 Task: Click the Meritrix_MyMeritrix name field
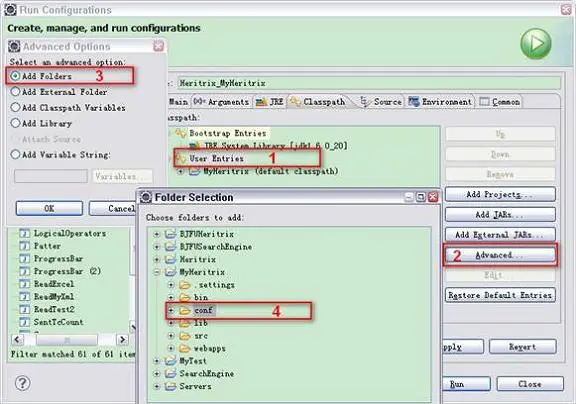(369, 83)
